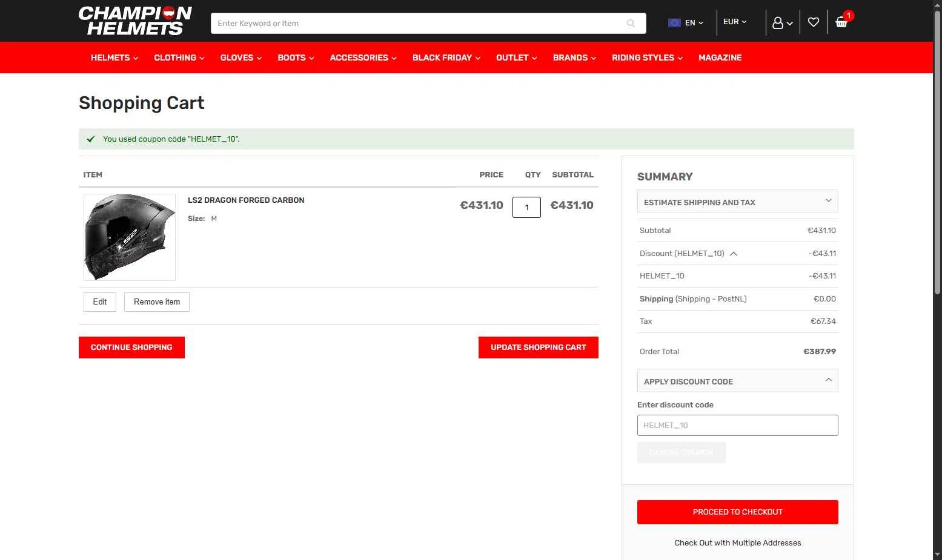Click the Edit item button

(x=100, y=302)
